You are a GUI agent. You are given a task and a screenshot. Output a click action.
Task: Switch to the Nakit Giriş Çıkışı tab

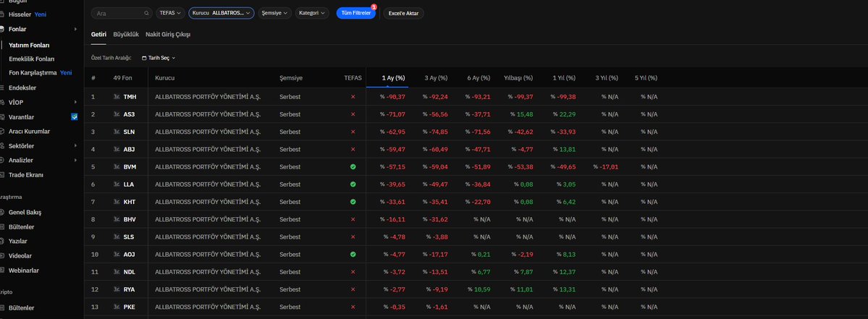tap(168, 34)
